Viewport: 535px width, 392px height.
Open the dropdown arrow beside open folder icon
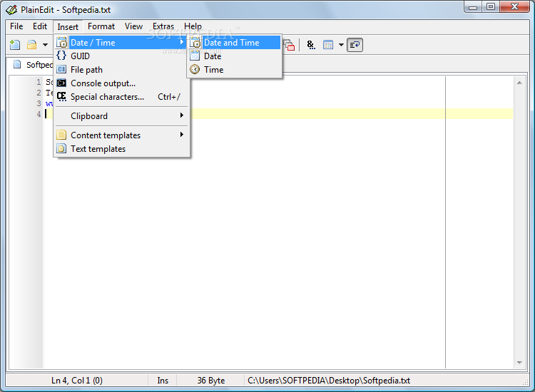45,45
